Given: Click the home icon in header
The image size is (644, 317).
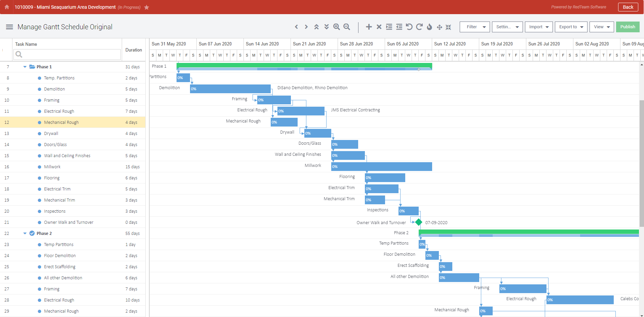Looking at the screenshot, I should click(x=7, y=7).
